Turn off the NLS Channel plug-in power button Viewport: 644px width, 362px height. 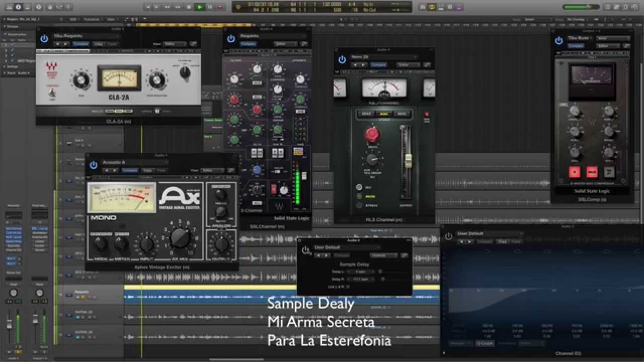[x=342, y=59]
